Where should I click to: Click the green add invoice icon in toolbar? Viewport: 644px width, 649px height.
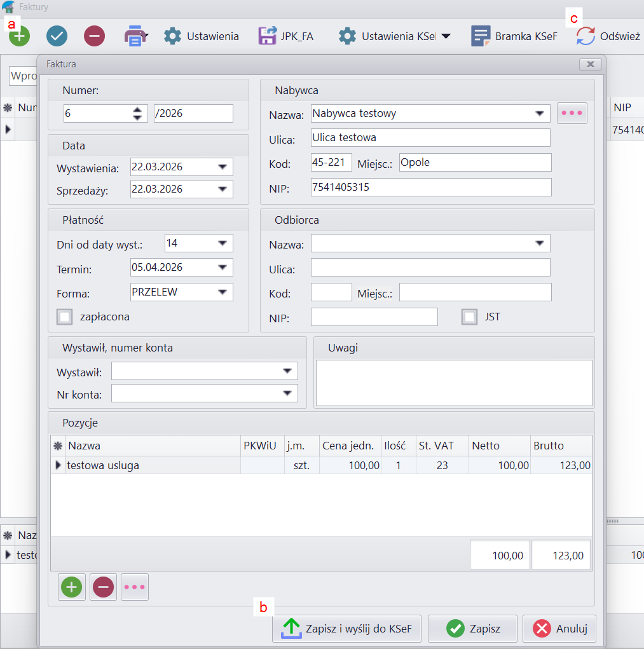[x=19, y=36]
